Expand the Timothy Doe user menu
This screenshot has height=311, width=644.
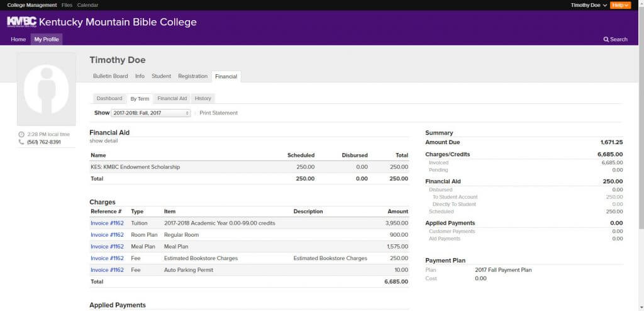tap(589, 5)
